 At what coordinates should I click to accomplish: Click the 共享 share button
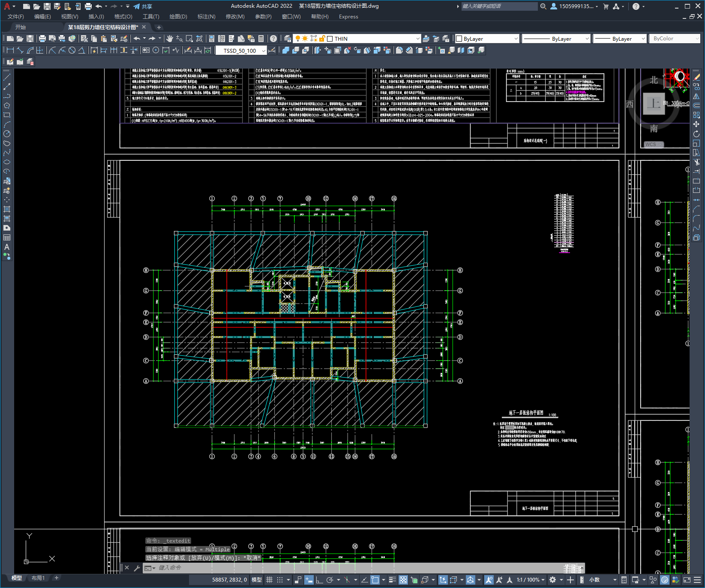(143, 6)
